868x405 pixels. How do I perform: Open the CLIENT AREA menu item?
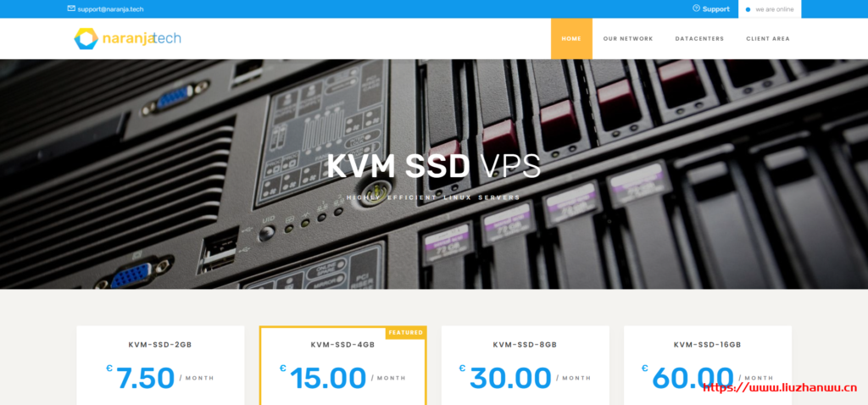point(767,39)
